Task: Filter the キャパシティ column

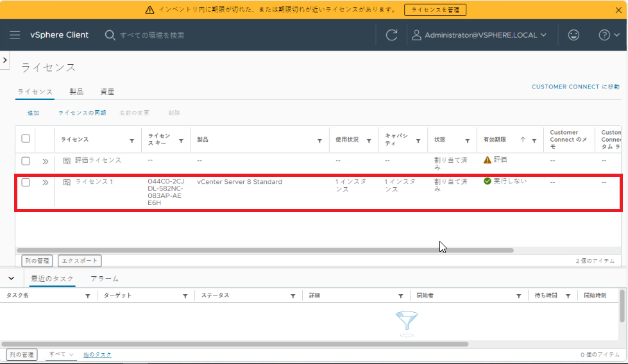Action: (x=418, y=141)
